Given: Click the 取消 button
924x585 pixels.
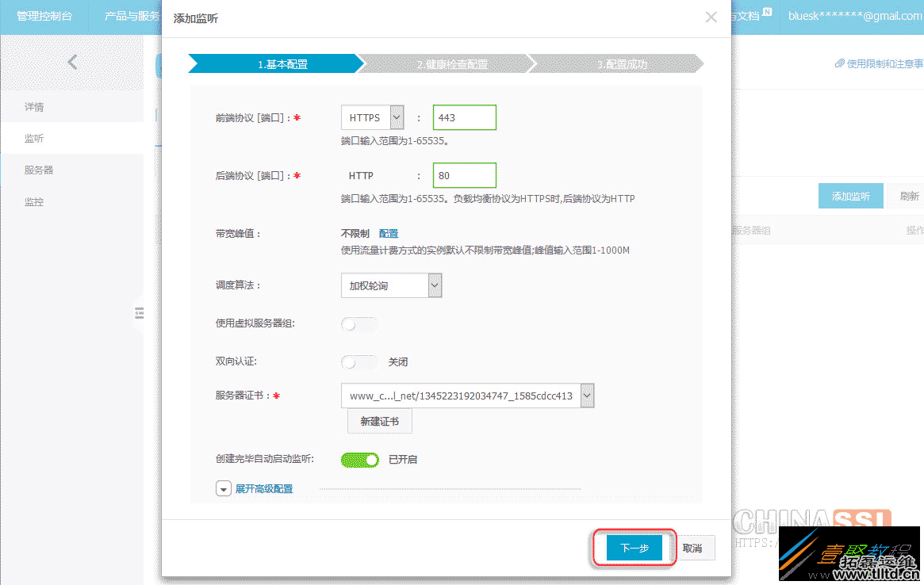Looking at the screenshot, I should [x=693, y=547].
